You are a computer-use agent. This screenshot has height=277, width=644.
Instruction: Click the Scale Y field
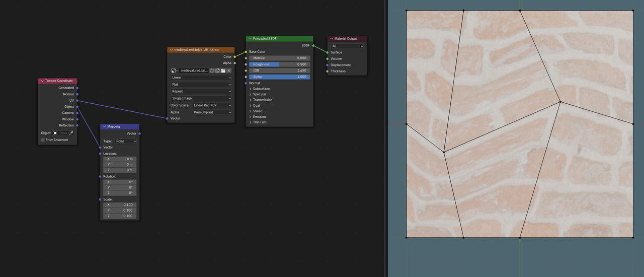tap(120, 211)
